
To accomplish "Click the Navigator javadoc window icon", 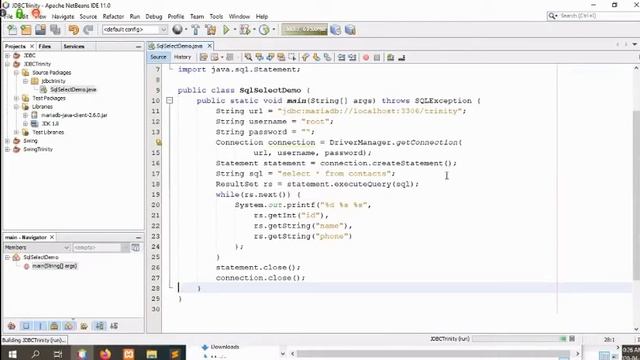I will click(x=136, y=247).
